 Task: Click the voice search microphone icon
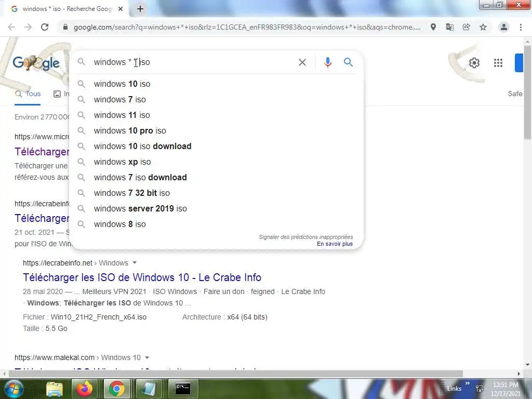click(x=327, y=62)
